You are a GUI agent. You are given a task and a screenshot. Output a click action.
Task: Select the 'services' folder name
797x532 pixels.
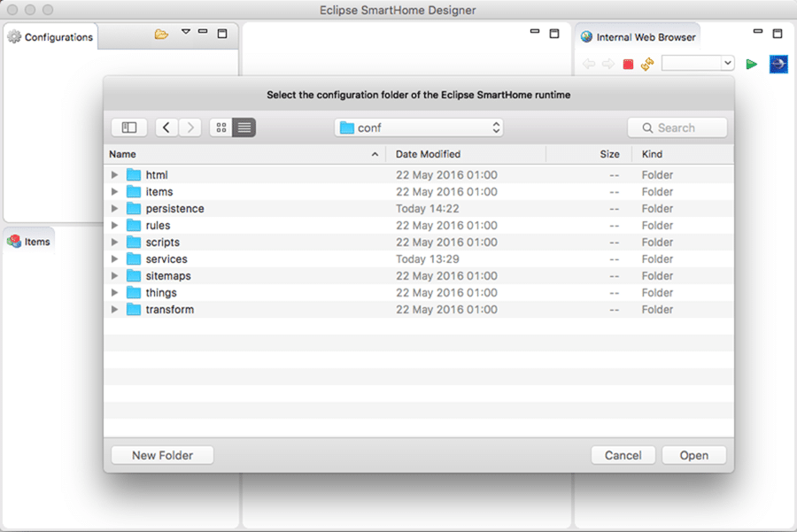click(166, 258)
